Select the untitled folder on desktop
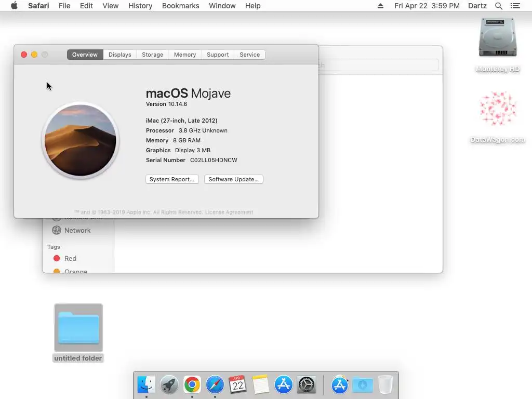Image resolution: width=532 pixels, height=399 pixels. click(78, 327)
